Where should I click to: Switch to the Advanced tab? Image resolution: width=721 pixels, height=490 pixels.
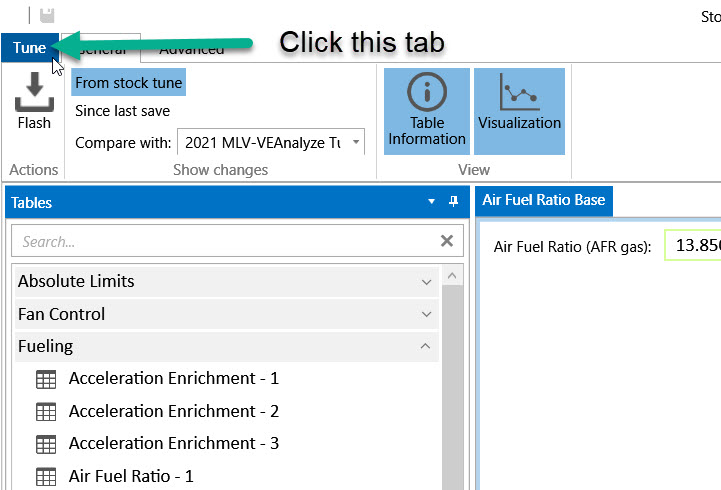click(191, 49)
